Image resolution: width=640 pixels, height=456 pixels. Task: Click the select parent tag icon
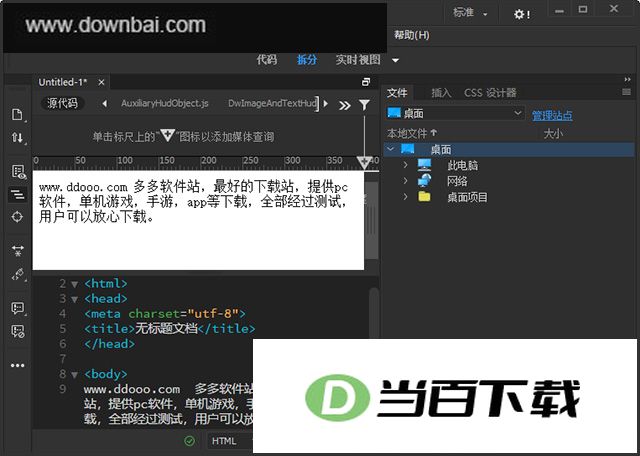pyautogui.click(x=17, y=274)
